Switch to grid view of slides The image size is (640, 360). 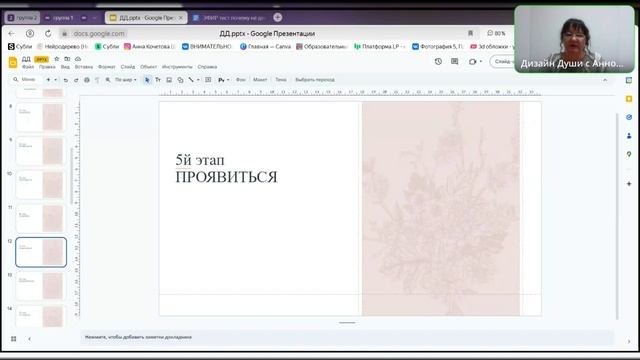[x=13, y=339]
